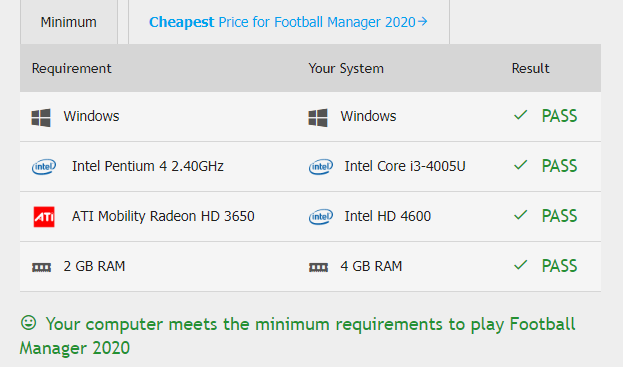The width and height of the screenshot is (623, 367).
Task: Select the Minimum requirements tab
Action: (69, 22)
